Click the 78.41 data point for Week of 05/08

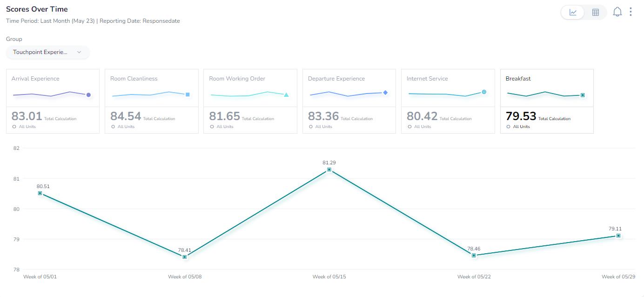(185, 257)
